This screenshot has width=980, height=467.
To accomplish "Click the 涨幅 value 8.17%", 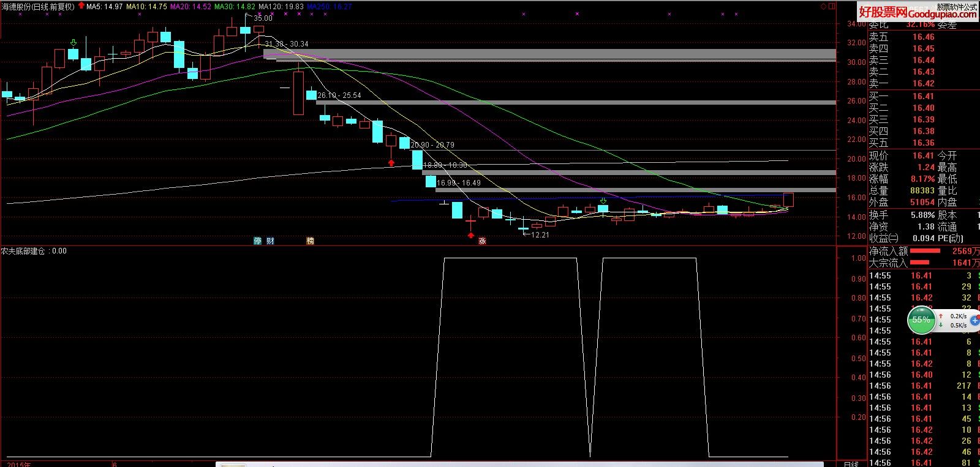I will coord(922,179).
